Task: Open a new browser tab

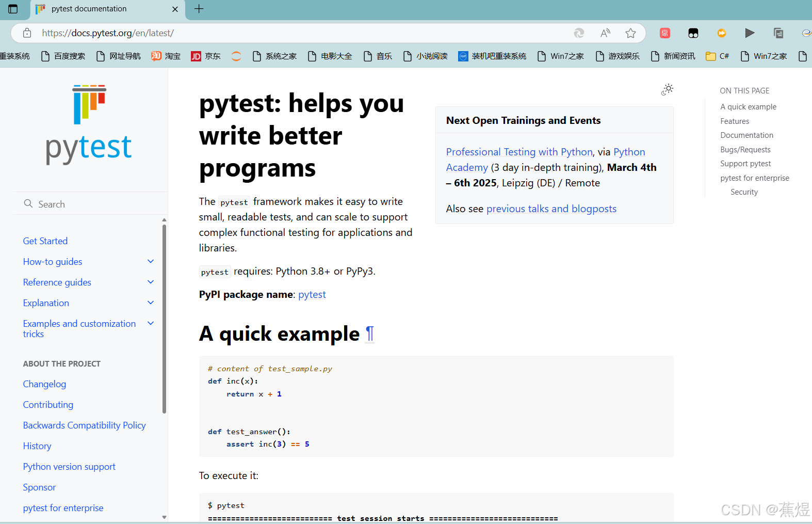Action: [199, 9]
